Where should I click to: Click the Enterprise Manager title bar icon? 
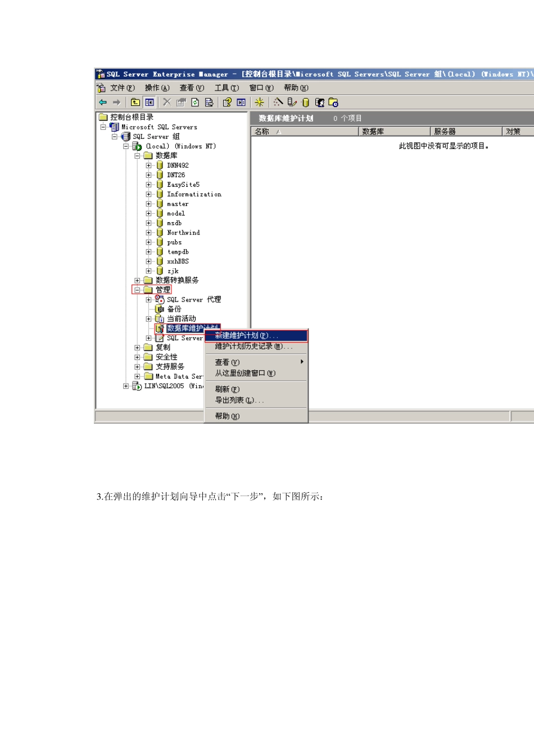101,74
